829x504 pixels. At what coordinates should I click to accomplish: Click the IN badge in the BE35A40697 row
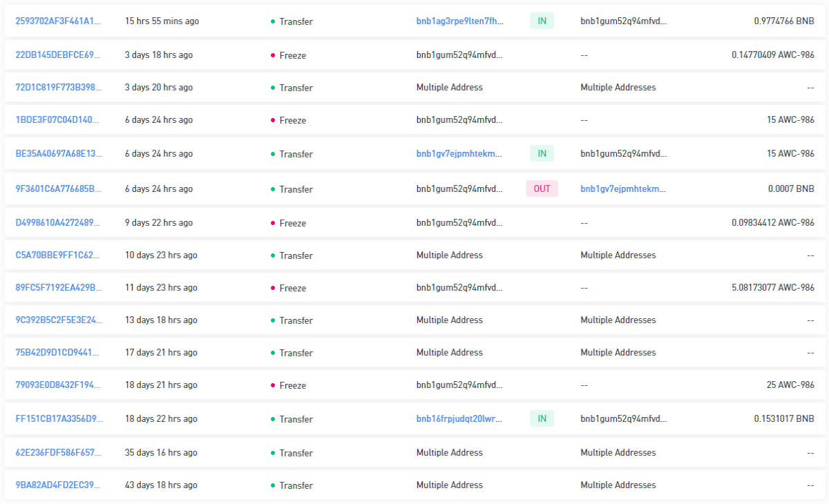point(542,154)
